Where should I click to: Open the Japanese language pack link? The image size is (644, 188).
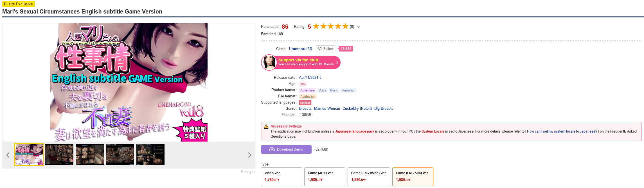tap(355, 131)
